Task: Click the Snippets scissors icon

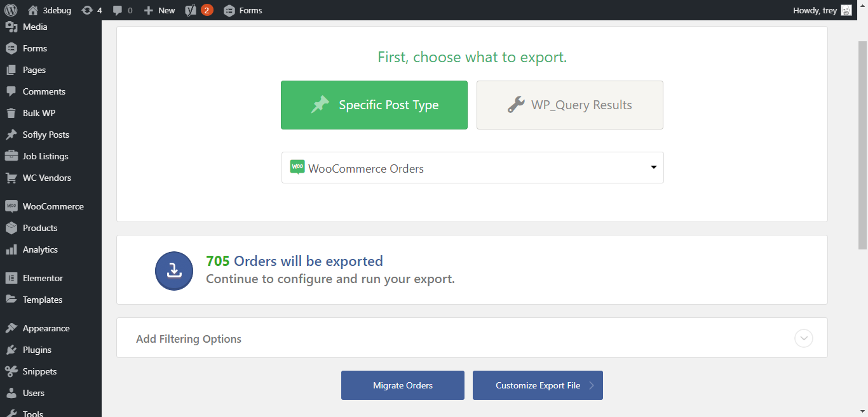Action: point(11,371)
